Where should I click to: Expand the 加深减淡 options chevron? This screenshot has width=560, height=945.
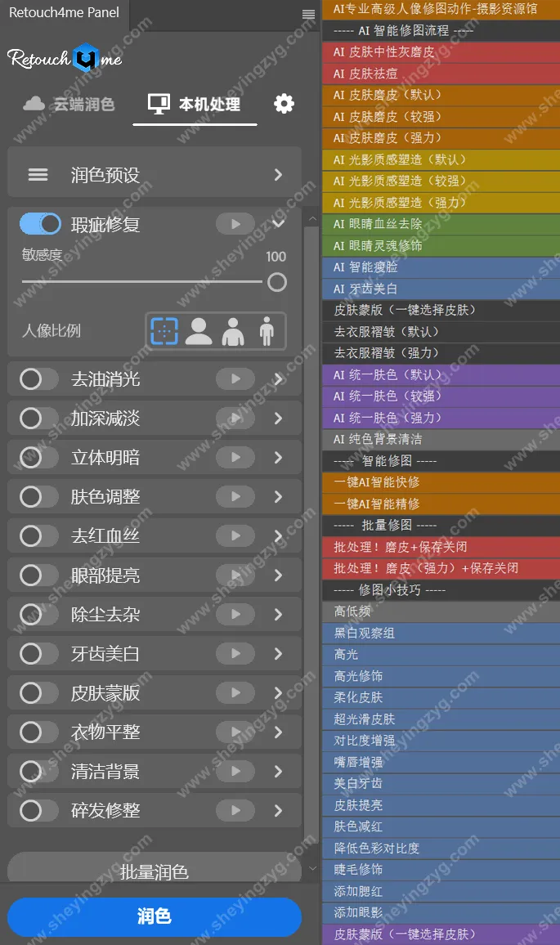pos(278,419)
